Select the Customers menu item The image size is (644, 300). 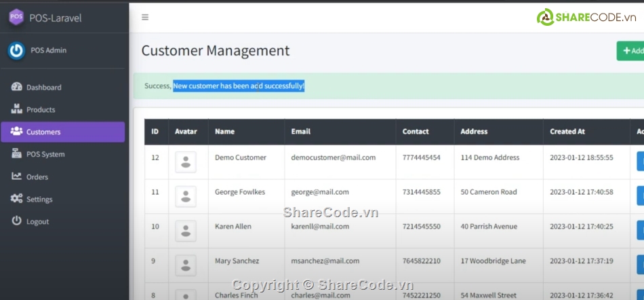click(63, 132)
